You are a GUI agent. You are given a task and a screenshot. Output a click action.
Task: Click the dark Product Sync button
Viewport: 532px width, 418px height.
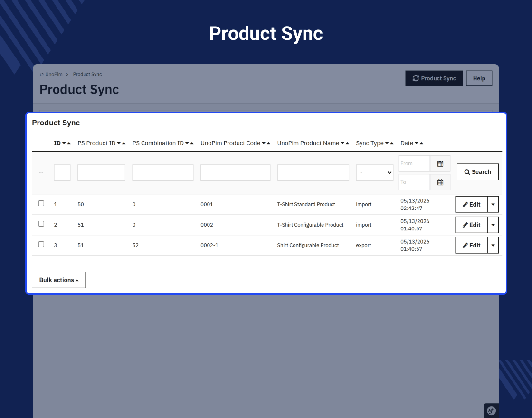(434, 78)
